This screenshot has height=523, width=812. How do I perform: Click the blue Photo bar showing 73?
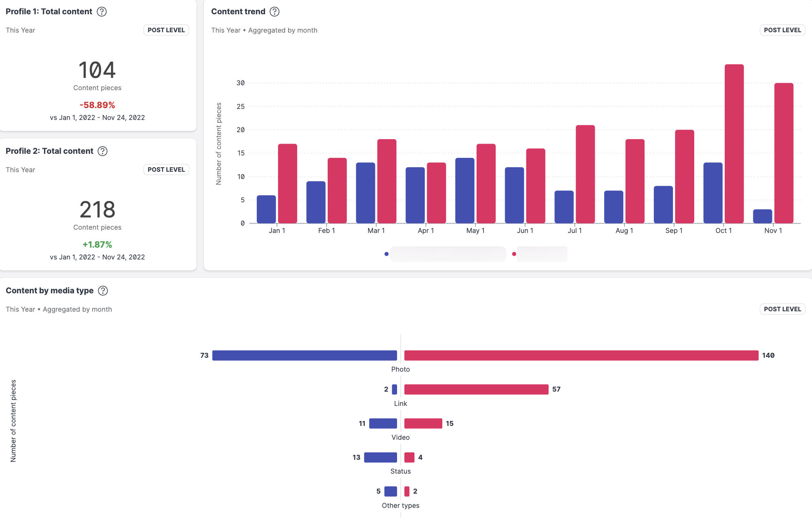click(304, 355)
